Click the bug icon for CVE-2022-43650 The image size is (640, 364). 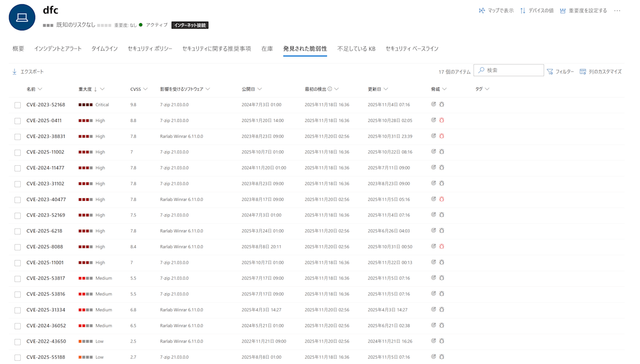point(442,341)
